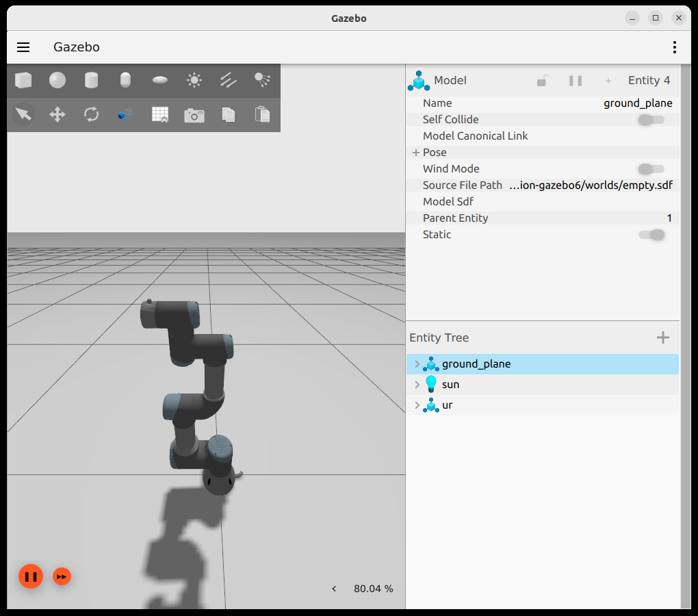The height and width of the screenshot is (616, 698).
Task: Collapse the real time factor arrow
Action: [x=334, y=589]
